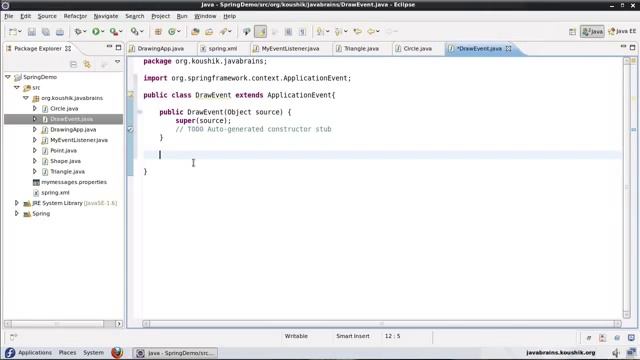Open Package Explorer view menu triangle
This screenshot has height=360, width=640.
point(118,62)
